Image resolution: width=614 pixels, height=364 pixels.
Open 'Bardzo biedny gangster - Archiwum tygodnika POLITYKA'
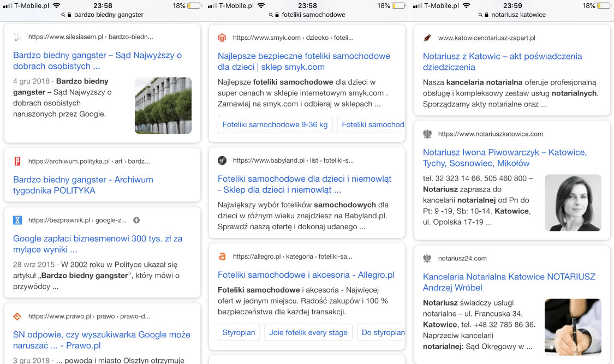pyautogui.click(x=83, y=185)
